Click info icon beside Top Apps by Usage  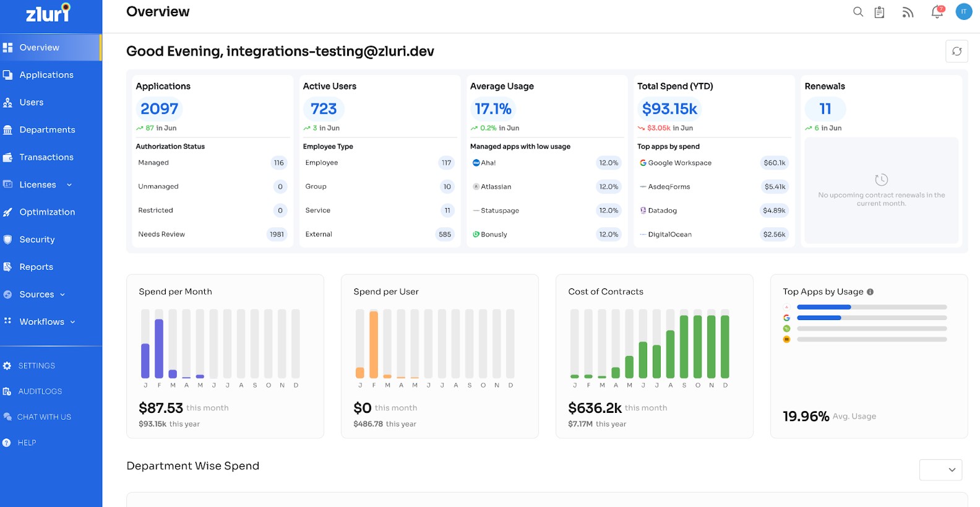870,292
